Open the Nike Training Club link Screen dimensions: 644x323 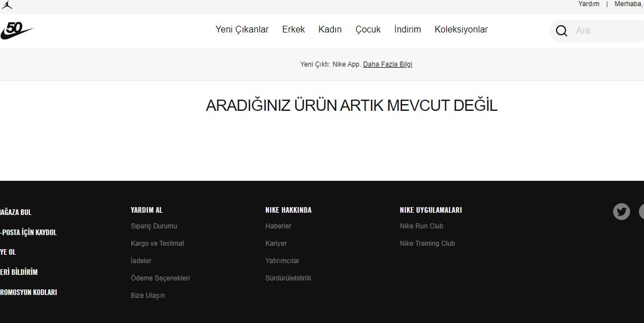pos(427,244)
